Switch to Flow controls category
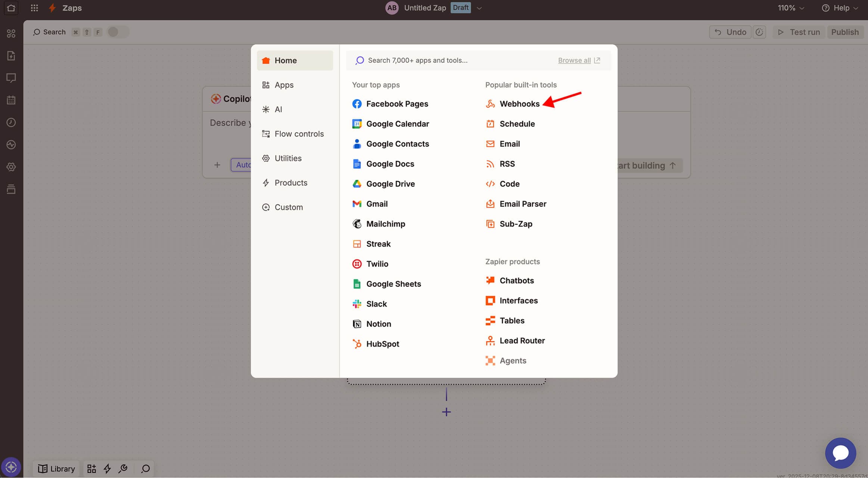The height and width of the screenshot is (478, 868). (299, 134)
